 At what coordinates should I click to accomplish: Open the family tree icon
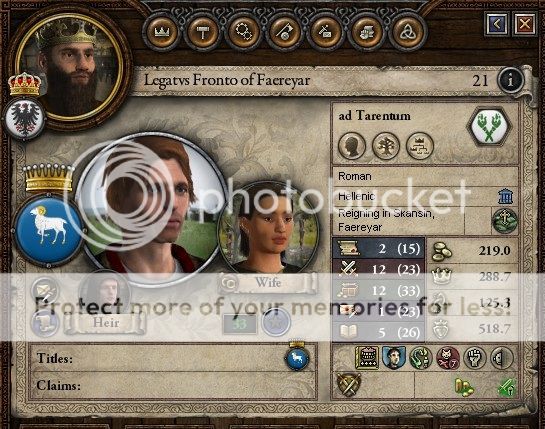coord(386,146)
